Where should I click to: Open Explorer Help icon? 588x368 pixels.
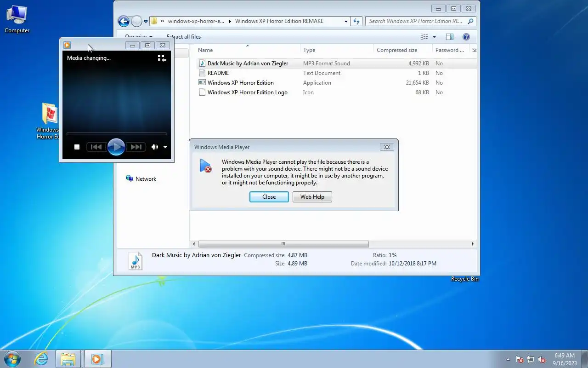pos(466,37)
